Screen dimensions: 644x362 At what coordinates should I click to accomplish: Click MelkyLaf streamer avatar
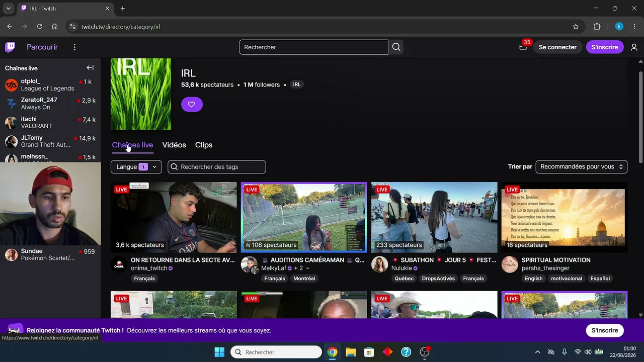249,264
